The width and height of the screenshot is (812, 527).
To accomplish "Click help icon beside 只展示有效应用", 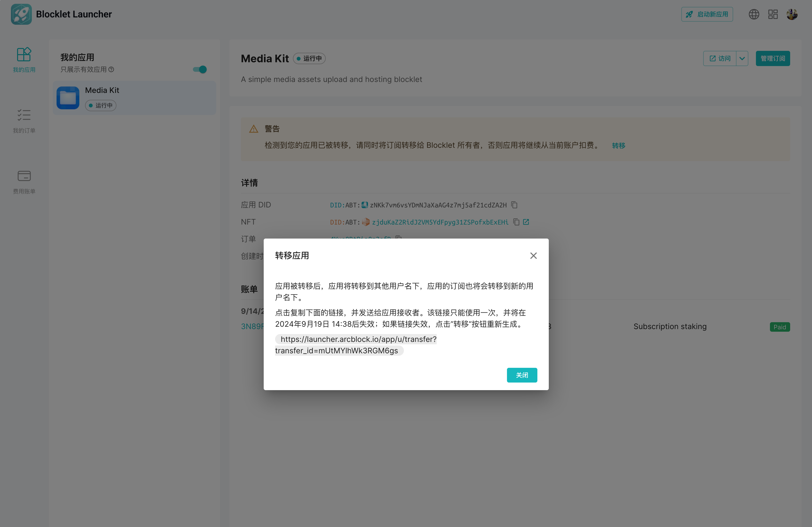I will (x=111, y=69).
